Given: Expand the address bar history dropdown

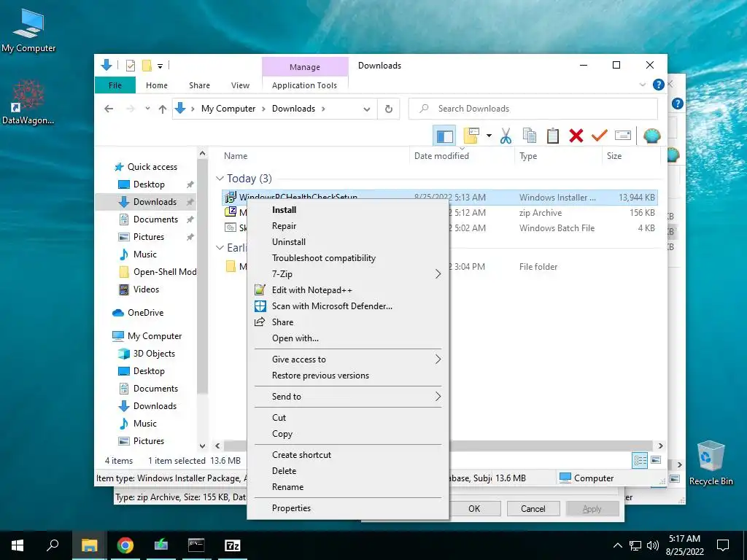Looking at the screenshot, I should (x=367, y=109).
